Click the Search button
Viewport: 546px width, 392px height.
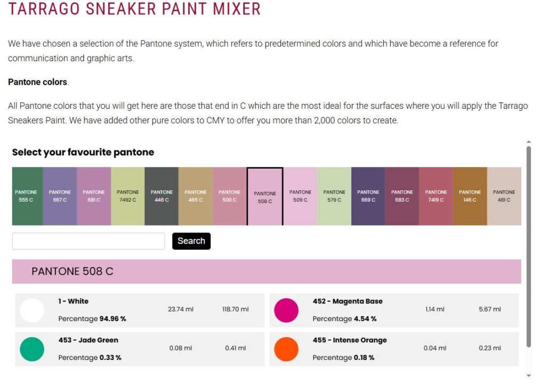tap(191, 241)
